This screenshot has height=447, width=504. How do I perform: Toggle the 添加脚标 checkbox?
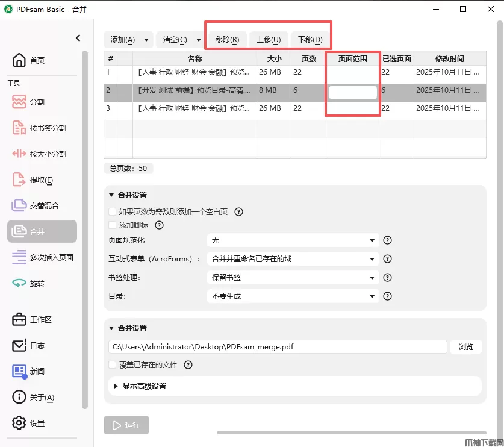coord(113,225)
